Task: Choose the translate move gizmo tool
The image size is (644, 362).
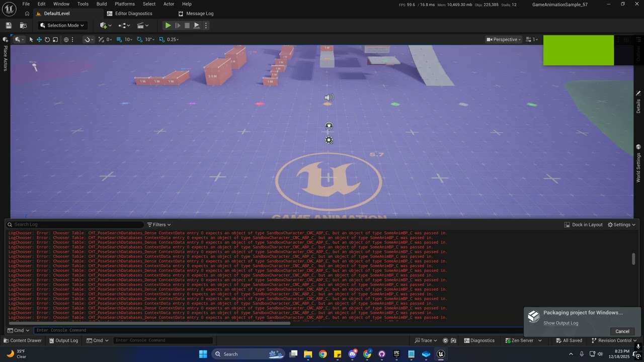Action: (39, 39)
